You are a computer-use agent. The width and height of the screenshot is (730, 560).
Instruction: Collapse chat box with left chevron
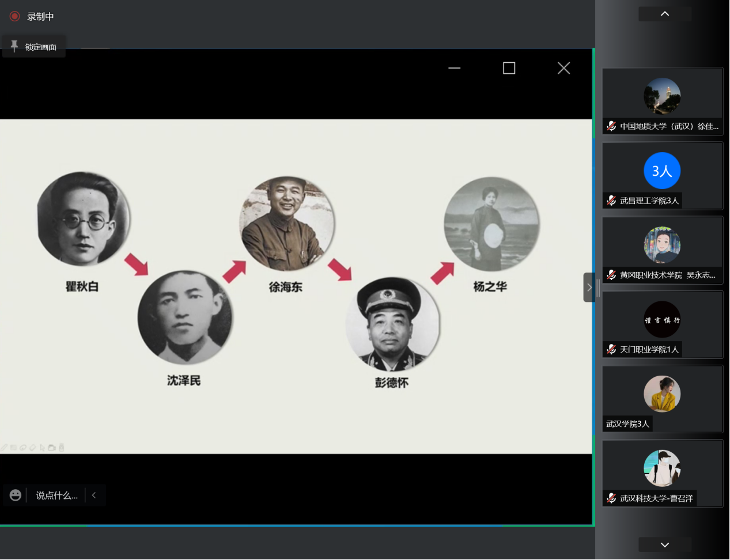(94, 495)
